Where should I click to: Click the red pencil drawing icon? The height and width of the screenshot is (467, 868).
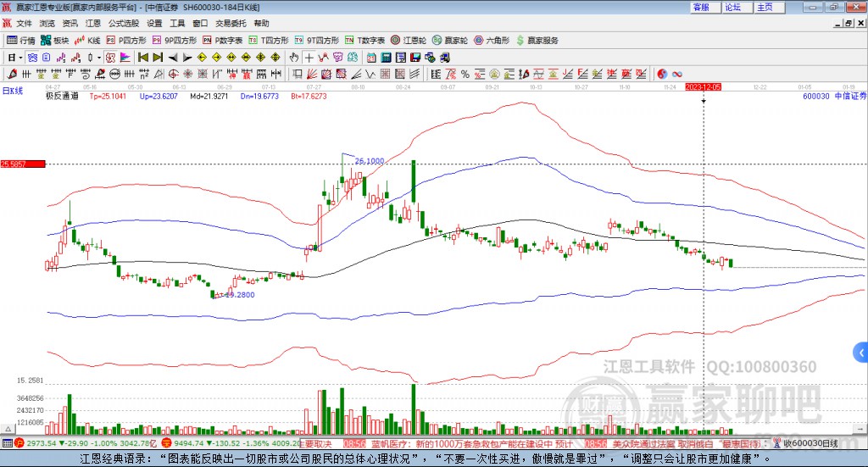point(12,74)
